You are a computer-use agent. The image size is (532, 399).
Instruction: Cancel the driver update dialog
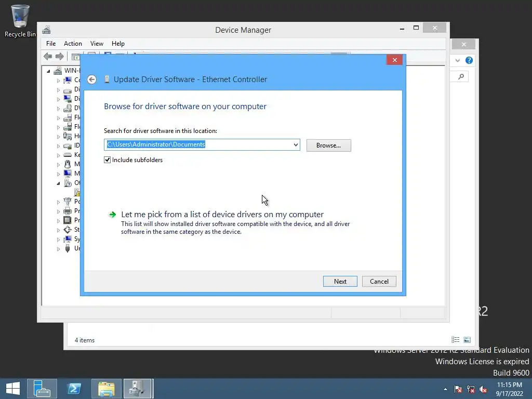379,281
